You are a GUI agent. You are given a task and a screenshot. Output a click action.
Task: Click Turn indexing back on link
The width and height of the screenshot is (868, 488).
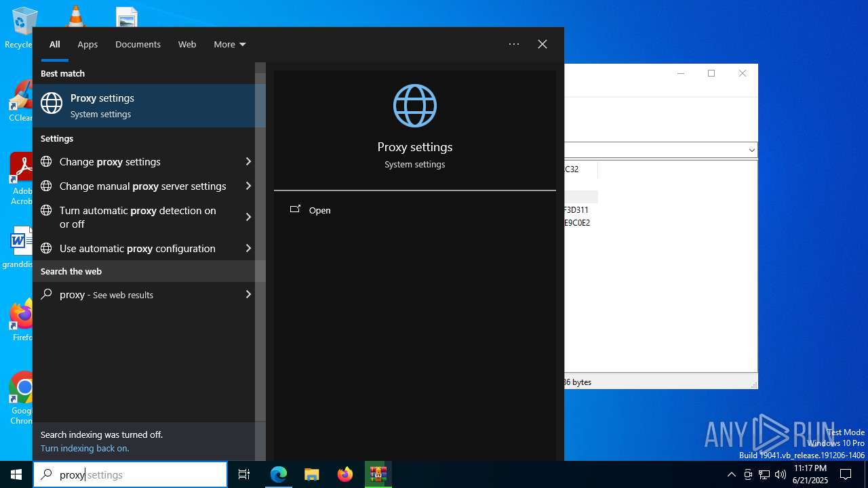[x=85, y=448]
